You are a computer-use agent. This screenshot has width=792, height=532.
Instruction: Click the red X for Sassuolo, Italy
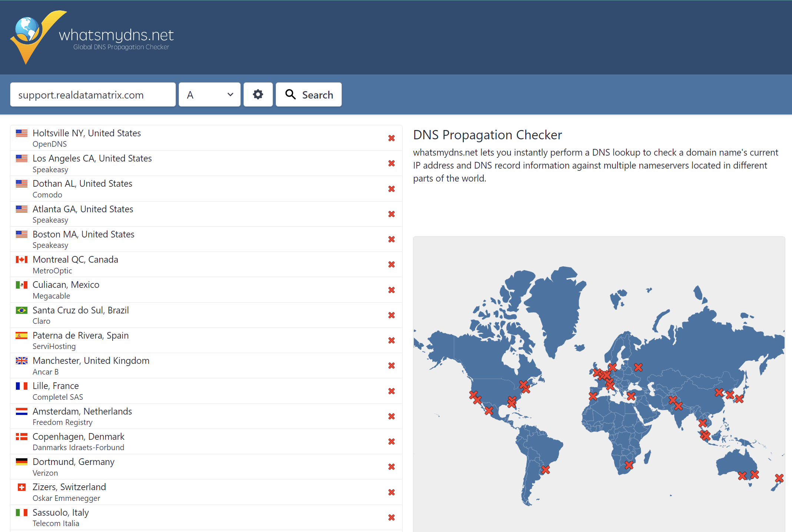click(x=391, y=518)
